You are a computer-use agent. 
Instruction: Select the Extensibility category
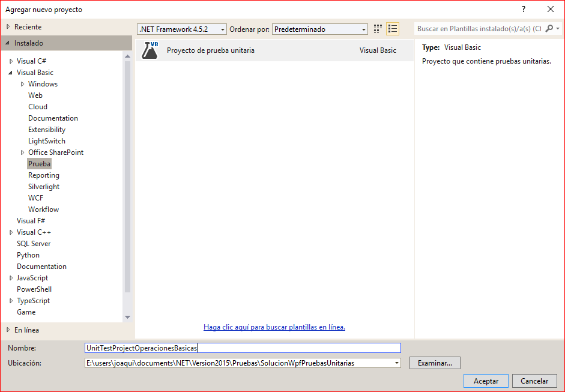pos(47,129)
